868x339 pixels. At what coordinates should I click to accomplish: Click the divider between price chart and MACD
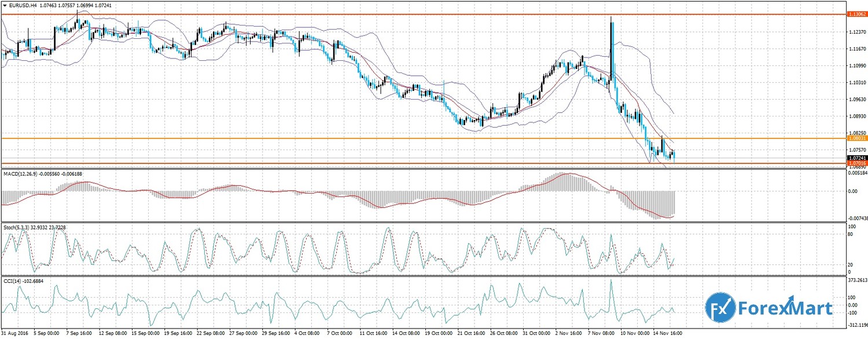[420, 169]
